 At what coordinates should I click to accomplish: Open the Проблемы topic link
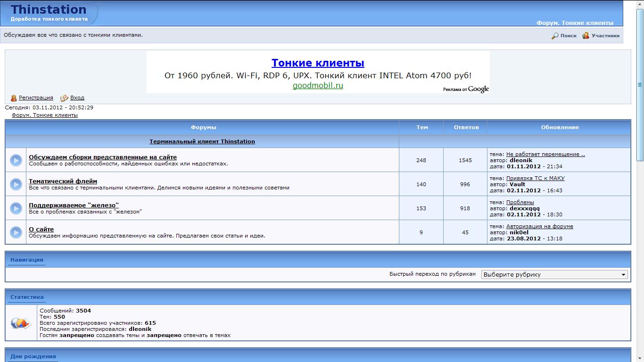point(520,202)
